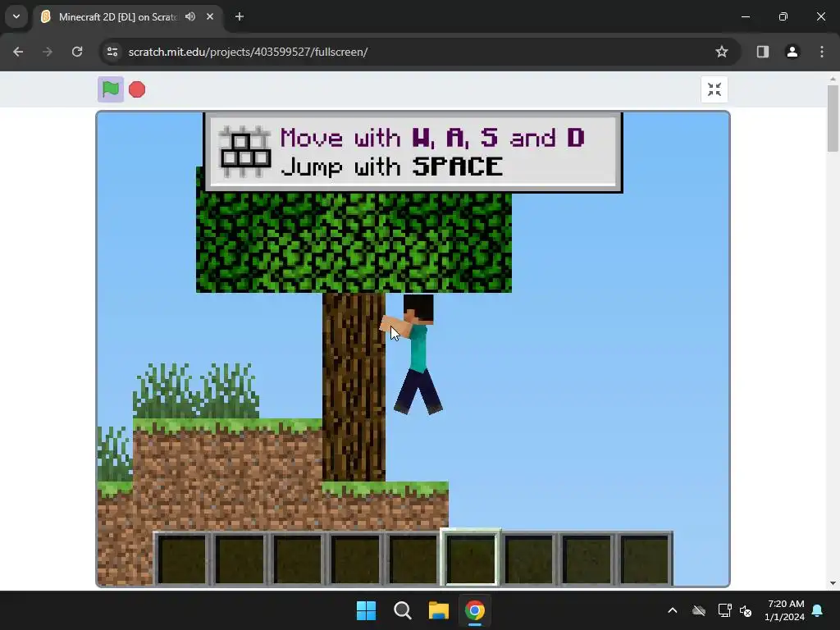Open the Chrome three-dot menu
The height and width of the screenshot is (630, 840).
coord(822,52)
